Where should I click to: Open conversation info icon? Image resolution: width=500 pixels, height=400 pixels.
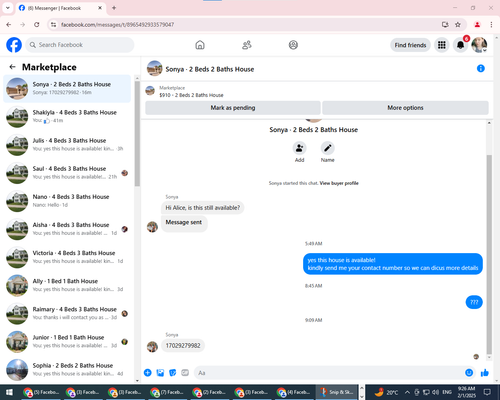(x=481, y=68)
